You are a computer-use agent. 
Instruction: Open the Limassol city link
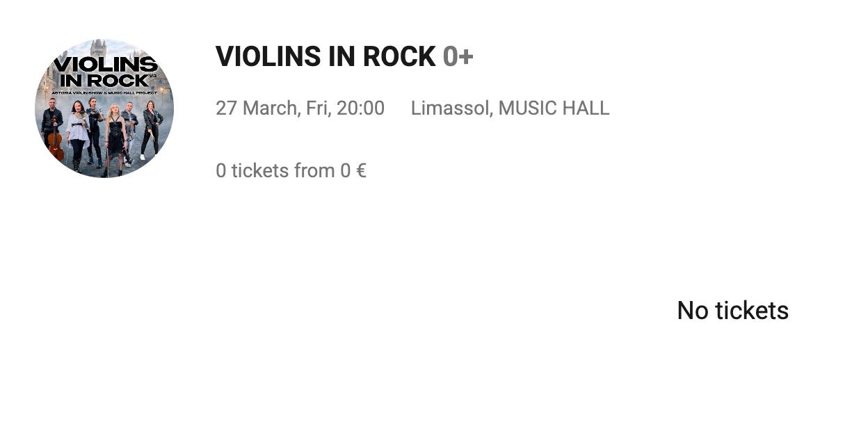(x=449, y=108)
